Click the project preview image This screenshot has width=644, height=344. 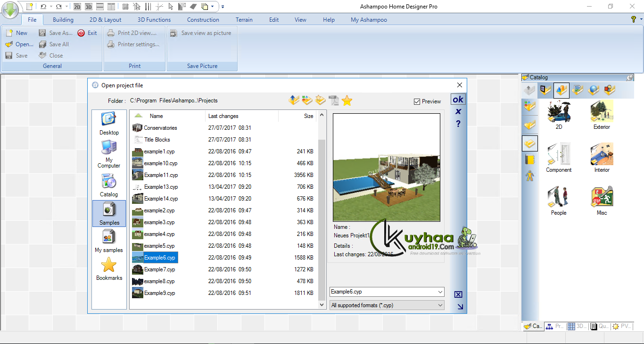pos(387,168)
